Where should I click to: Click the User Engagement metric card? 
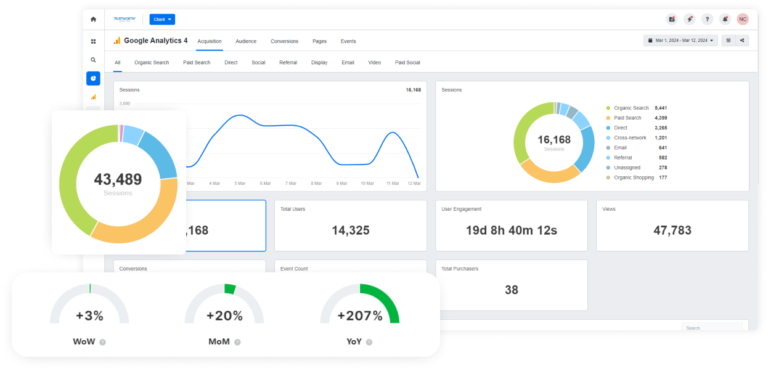tap(511, 225)
